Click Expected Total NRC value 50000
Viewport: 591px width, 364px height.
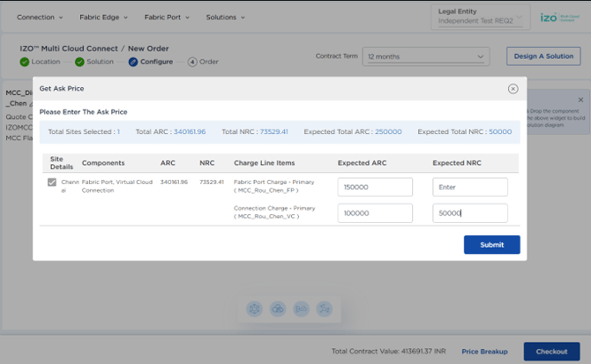point(500,131)
